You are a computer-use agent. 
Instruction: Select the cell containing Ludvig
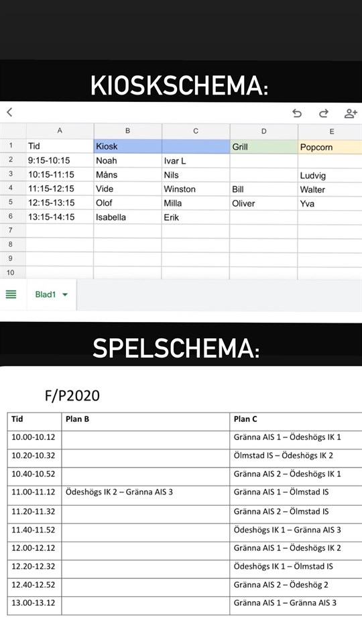(x=330, y=175)
